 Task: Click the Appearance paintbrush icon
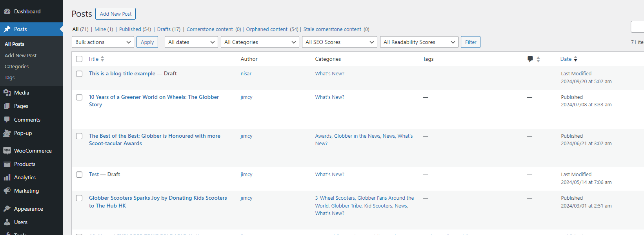point(7,209)
